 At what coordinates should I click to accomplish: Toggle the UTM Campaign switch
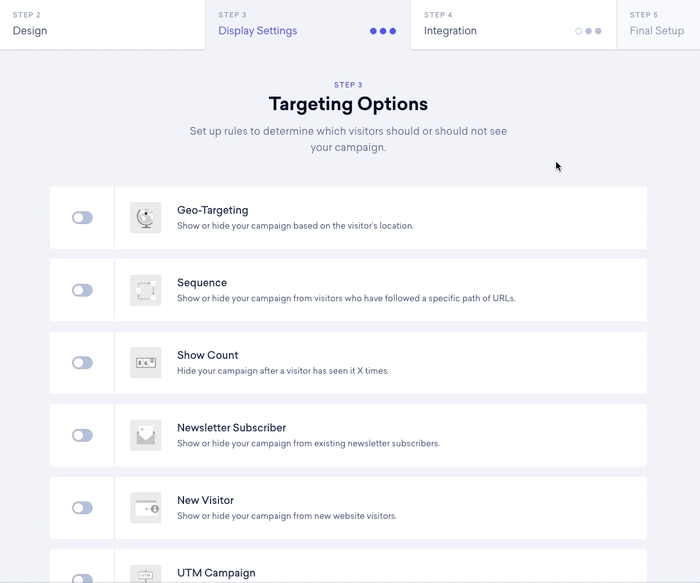(x=82, y=577)
